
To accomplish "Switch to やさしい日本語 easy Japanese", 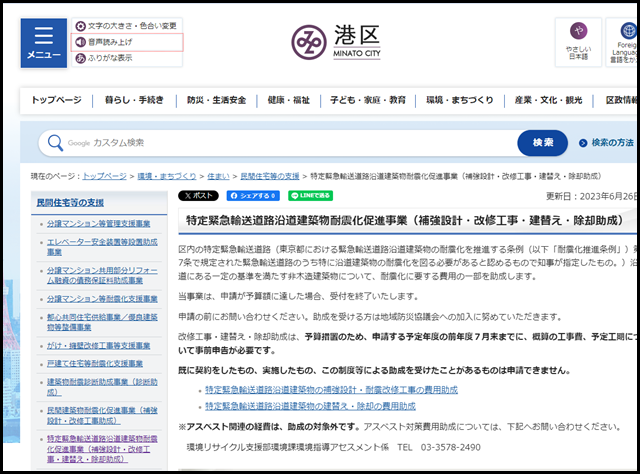I will (x=578, y=42).
